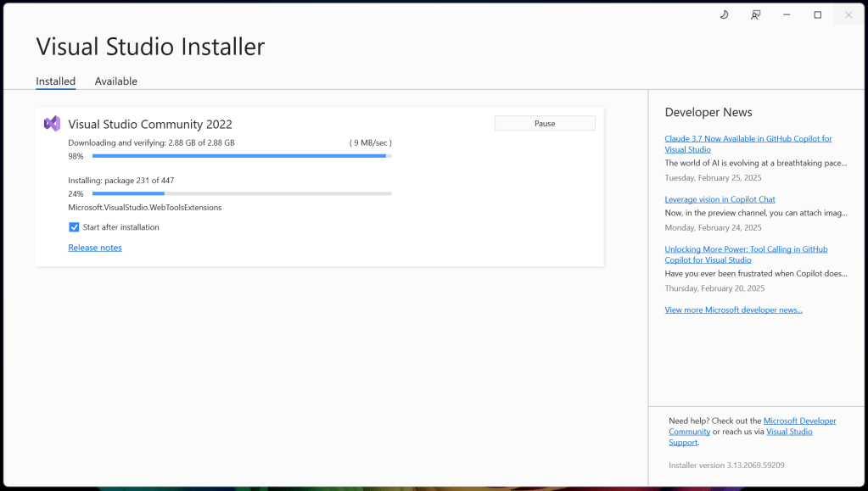Viewport: 868px width, 491px height.
Task: Click the installing package progress bar
Action: pos(242,193)
